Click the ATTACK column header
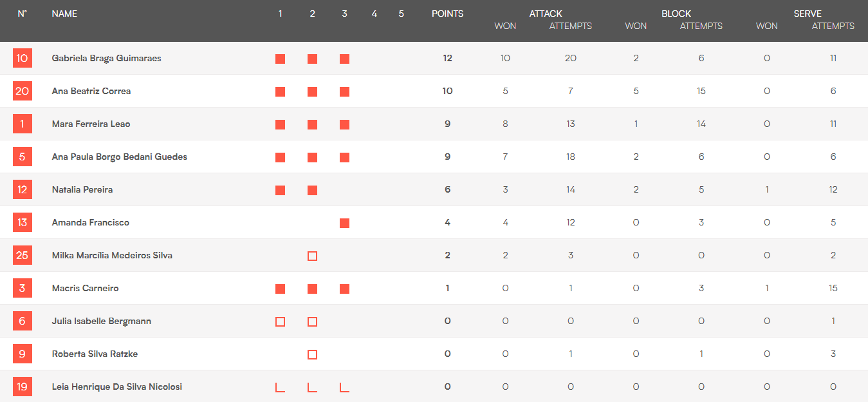This screenshot has width=868, height=402. (546, 14)
